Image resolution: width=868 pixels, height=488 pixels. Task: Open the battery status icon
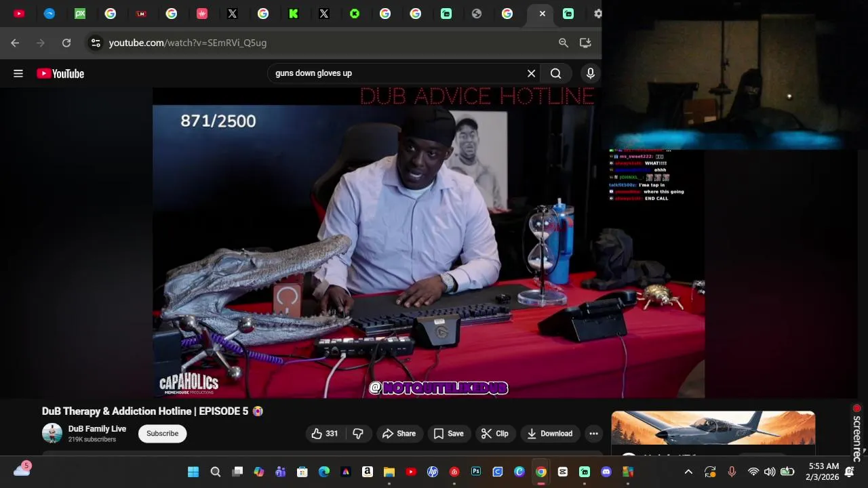(787, 472)
